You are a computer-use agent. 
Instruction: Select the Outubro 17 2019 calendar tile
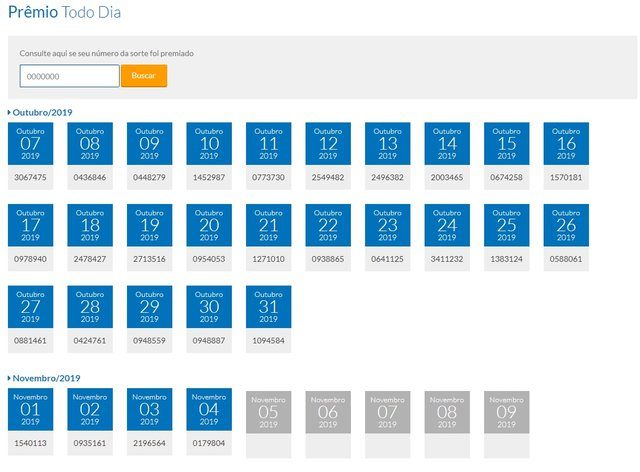click(x=30, y=226)
